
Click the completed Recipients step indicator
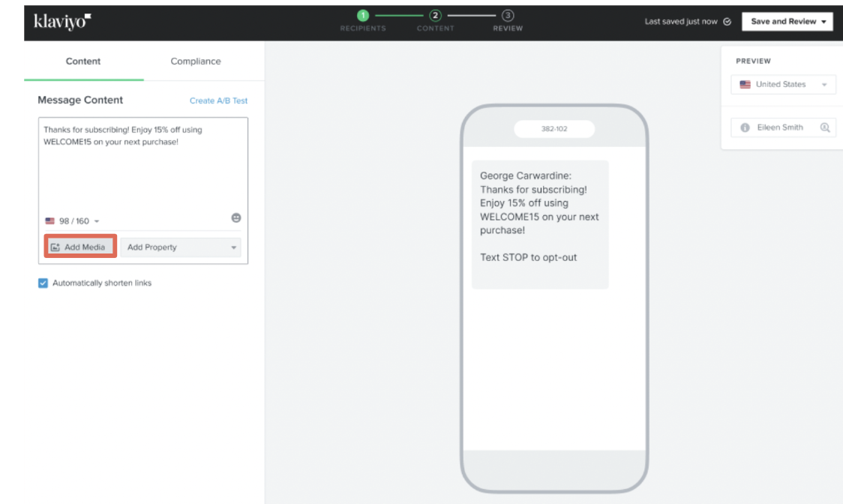[x=363, y=14]
